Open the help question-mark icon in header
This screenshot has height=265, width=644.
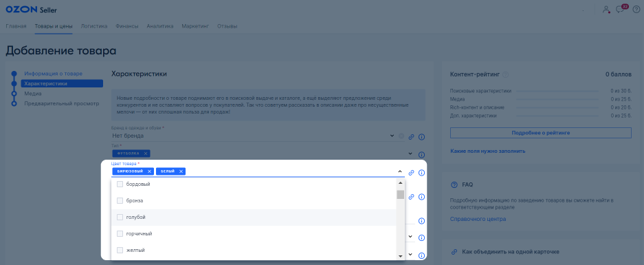click(636, 10)
